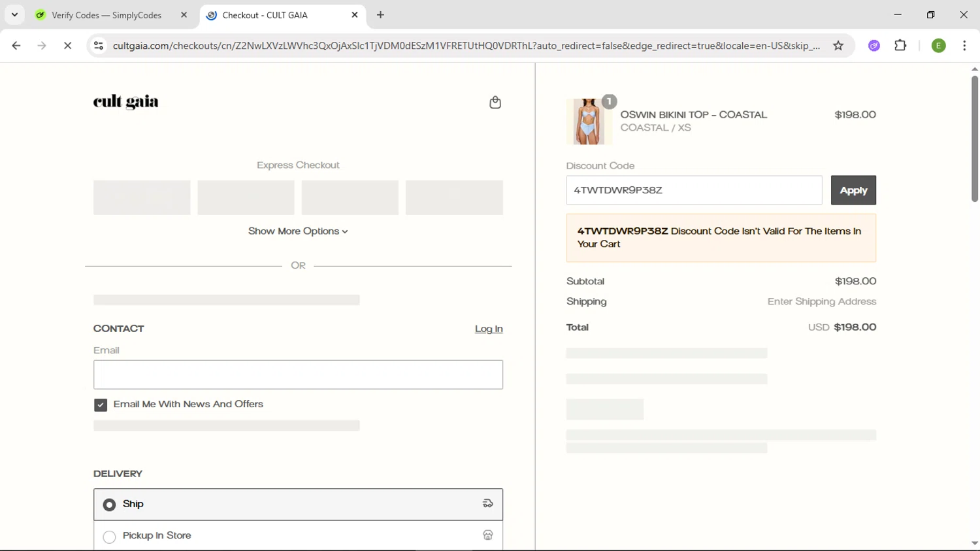This screenshot has height=551, width=980.
Task: Click the scrollbar down arrow
Action: (974, 544)
